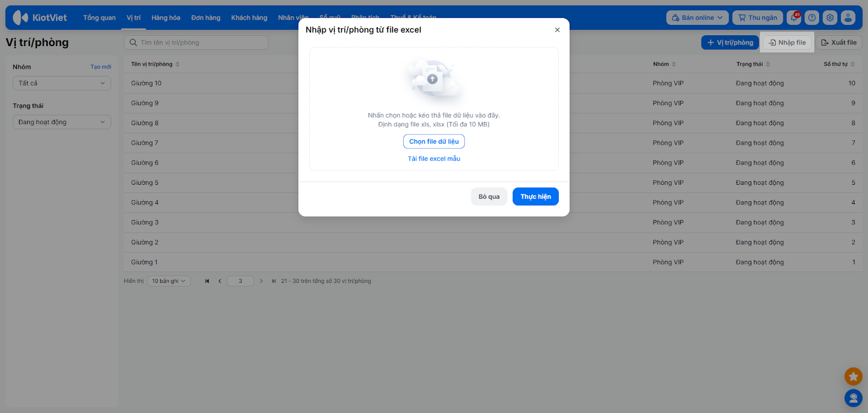This screenshot has width=868, height=413.
Task: Open the help question mark icon
Action: [x=812, y=17]
